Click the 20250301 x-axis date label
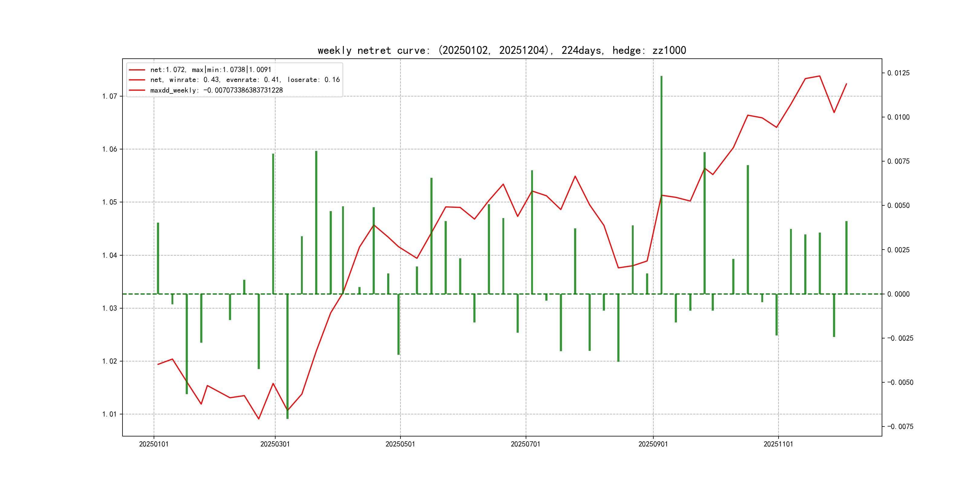The image size is (980, 490). pos(275,444)
